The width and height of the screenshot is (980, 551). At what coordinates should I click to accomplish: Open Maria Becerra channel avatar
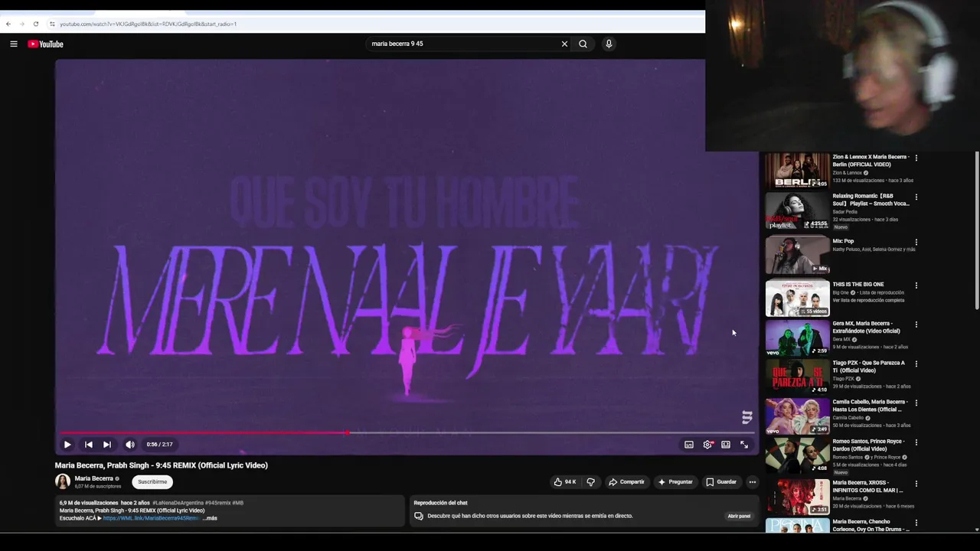coord(63,481)
